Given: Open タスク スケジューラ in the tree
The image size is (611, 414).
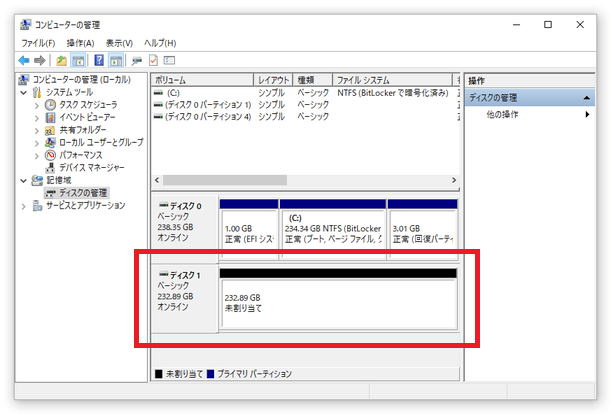Looking at the screenshot, I should click(x=87, y=104).
